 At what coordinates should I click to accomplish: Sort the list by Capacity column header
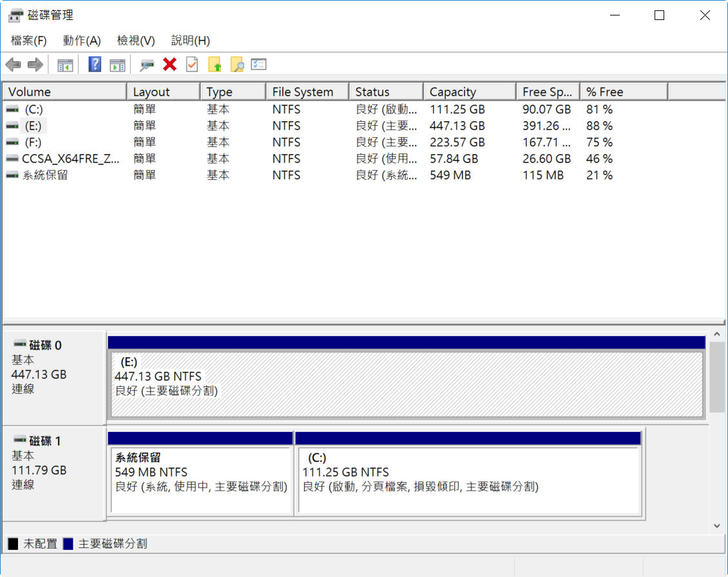pos(468,92)
